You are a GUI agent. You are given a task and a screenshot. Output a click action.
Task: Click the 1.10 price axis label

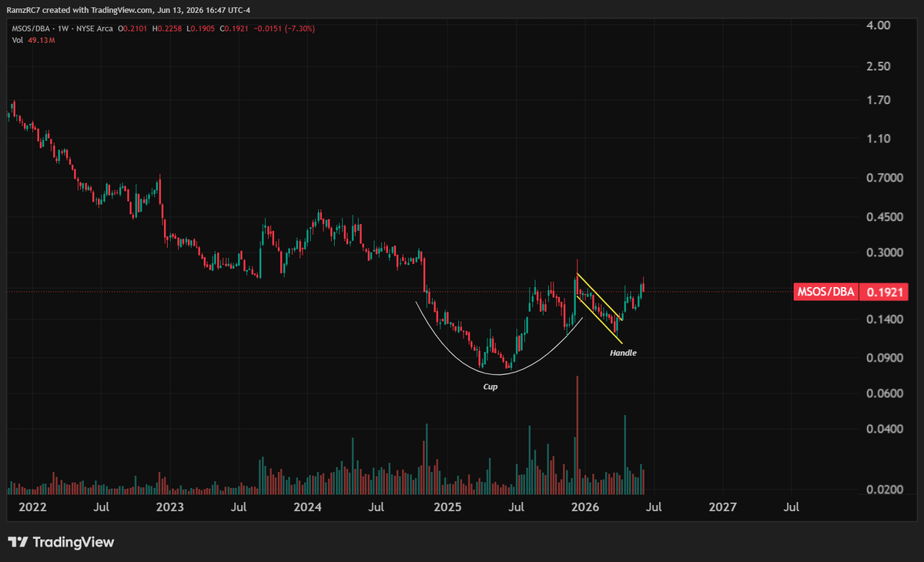[x=879, y=139]
